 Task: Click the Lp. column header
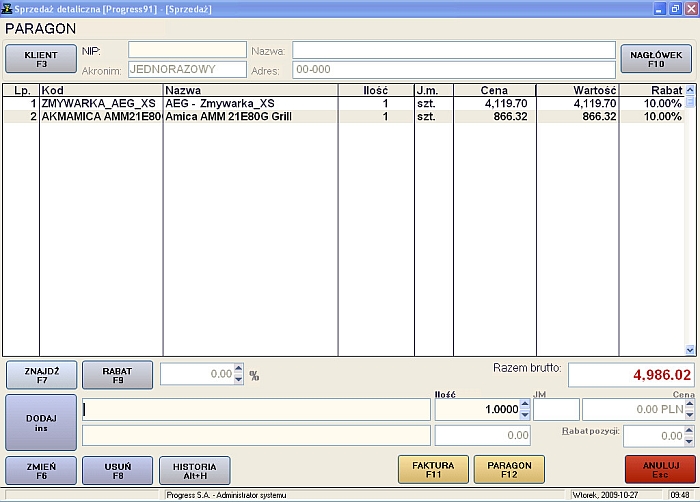click(22, 90)
